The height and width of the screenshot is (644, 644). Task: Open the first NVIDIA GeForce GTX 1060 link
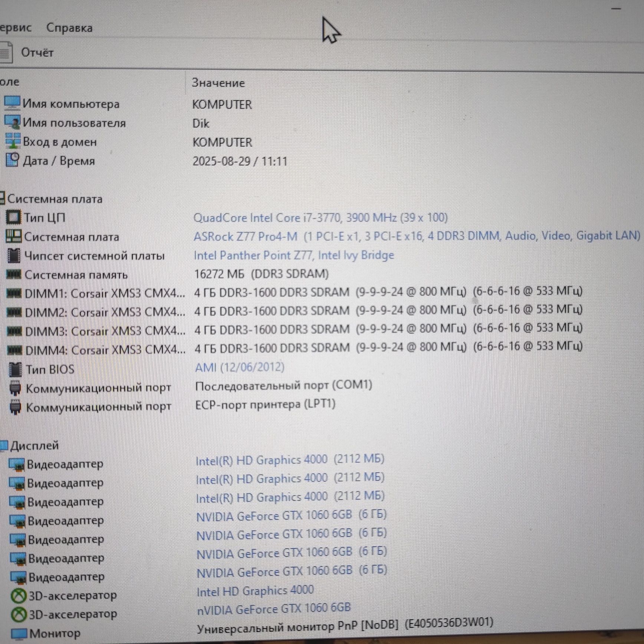point(292,516)
